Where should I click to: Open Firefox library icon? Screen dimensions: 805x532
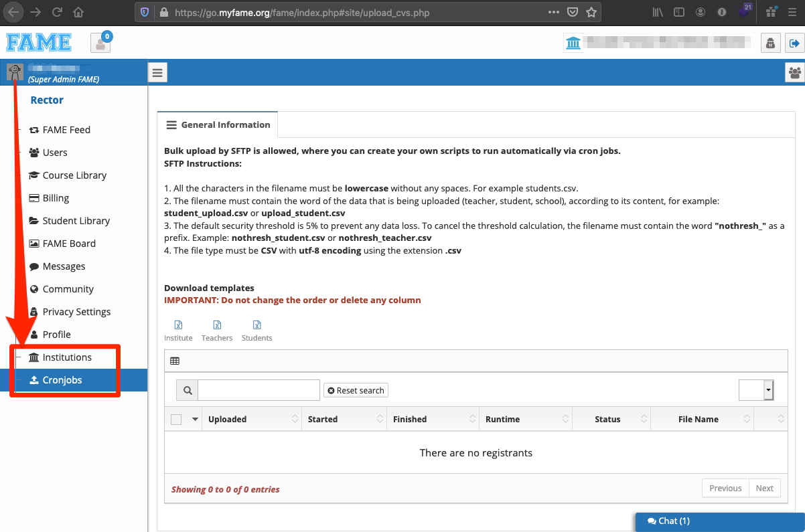658,12
